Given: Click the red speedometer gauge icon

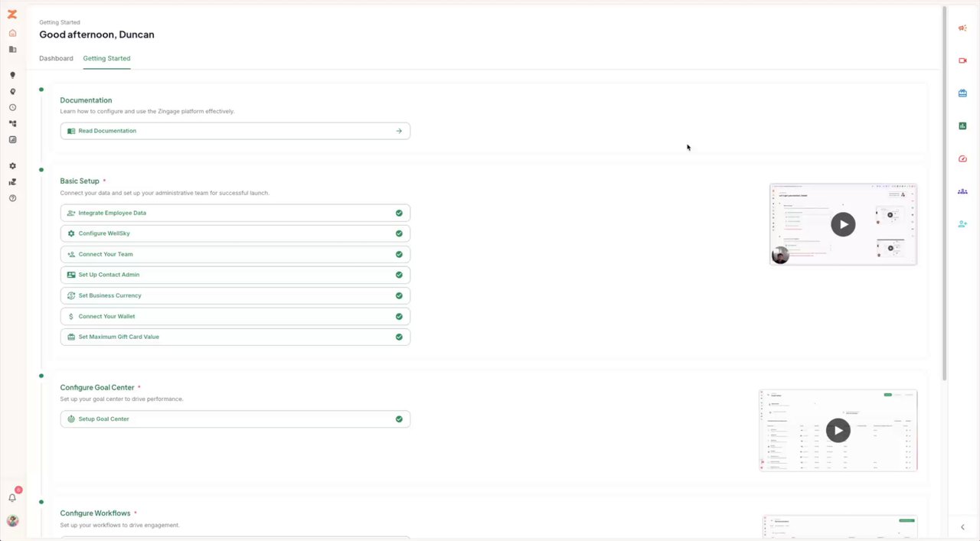Looking at the screenshot, I should 962,158.
